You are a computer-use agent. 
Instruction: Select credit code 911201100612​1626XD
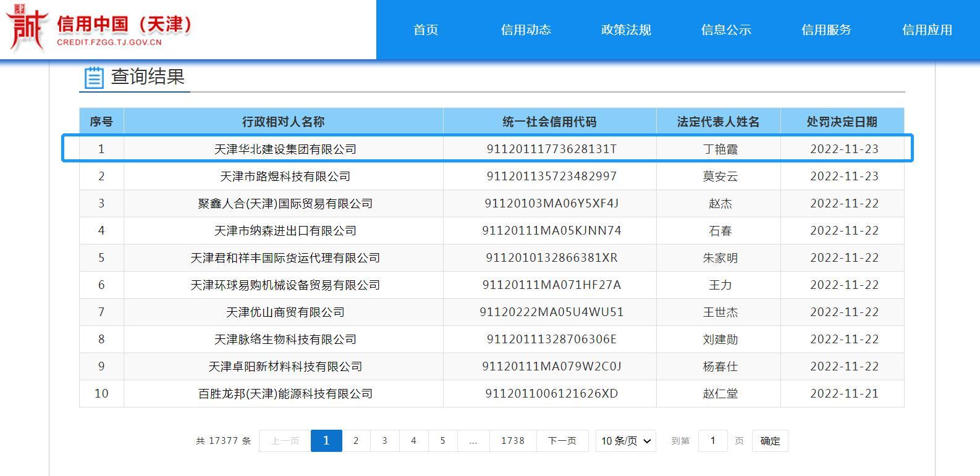point(552,393)
